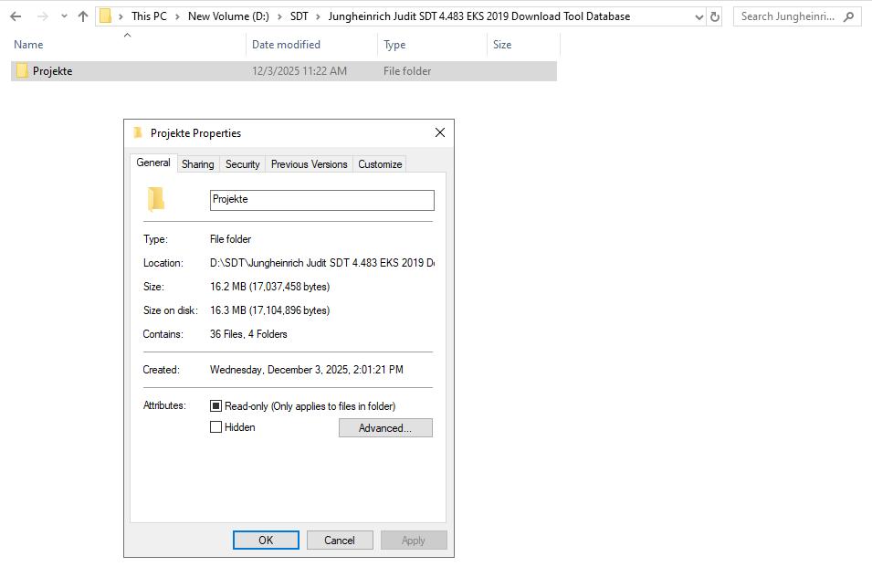Click the Location path value
The image size is (872, 588).
tap(322, 263)
